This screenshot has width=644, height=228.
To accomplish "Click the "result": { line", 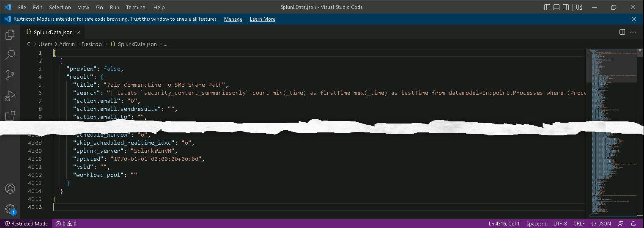I will [85, 77].
